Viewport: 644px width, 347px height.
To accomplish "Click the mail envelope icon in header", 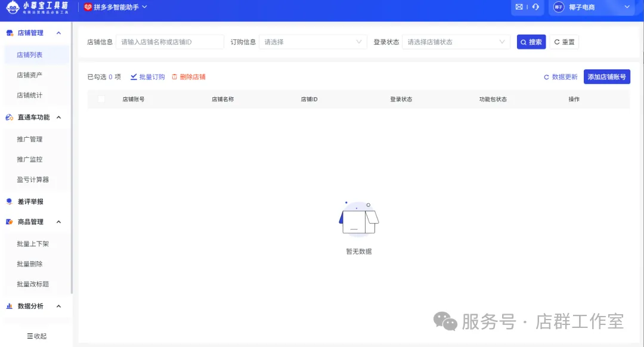I will [519, 7].
